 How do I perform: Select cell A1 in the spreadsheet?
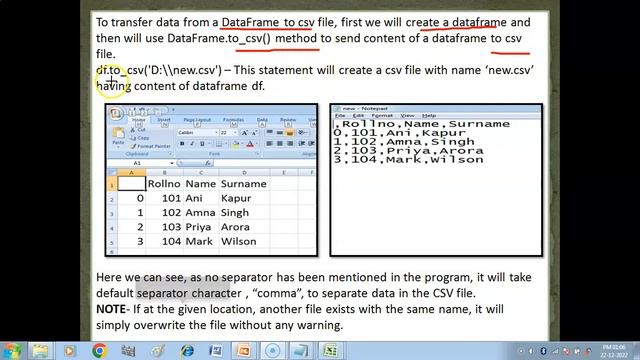(x=131, y=184)
